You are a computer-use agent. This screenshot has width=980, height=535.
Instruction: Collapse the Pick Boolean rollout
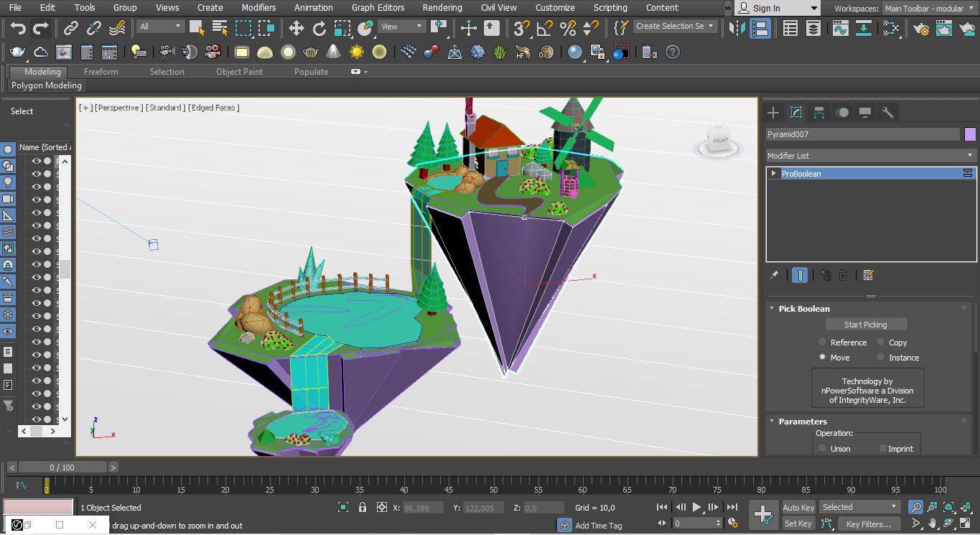tap(804, 309)
